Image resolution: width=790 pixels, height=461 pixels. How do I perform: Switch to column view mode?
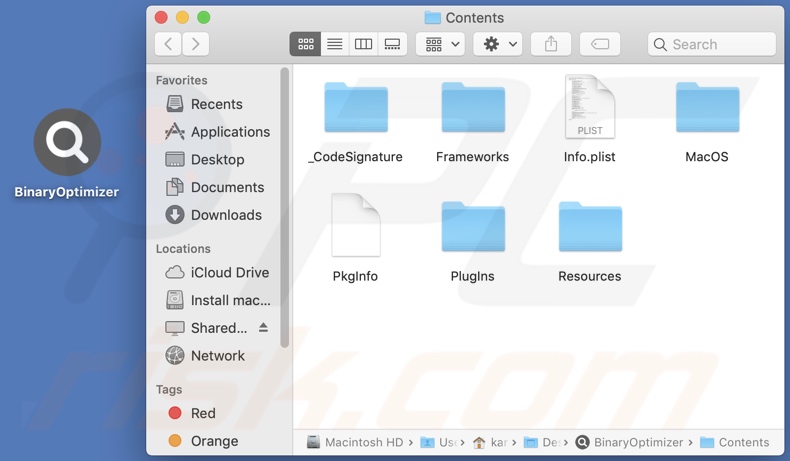pyautogui.click(x=363, y=44)
